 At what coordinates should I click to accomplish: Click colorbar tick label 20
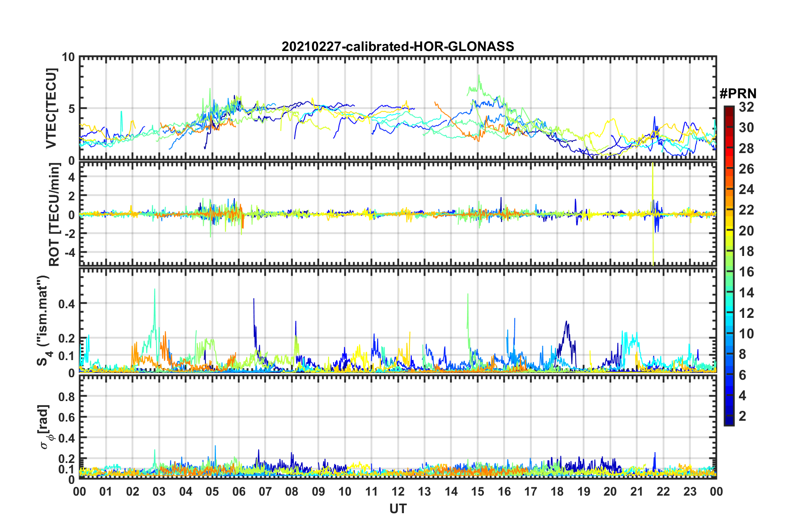click(746, 231)
